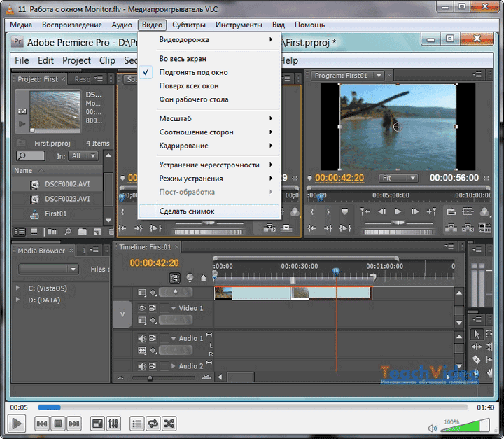Select Во весь экран option
This screenshot has height=439, width=504.
[209, 59]
